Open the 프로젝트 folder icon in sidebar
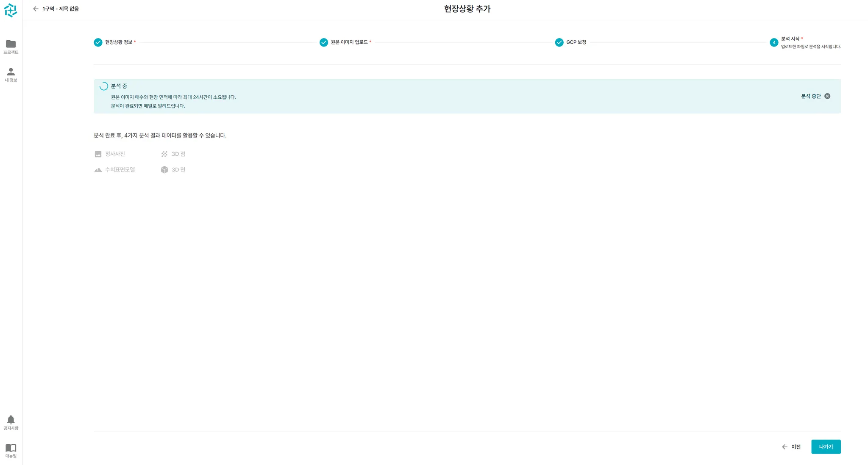This screenshot has height=465, width=868. pos(11,44)
